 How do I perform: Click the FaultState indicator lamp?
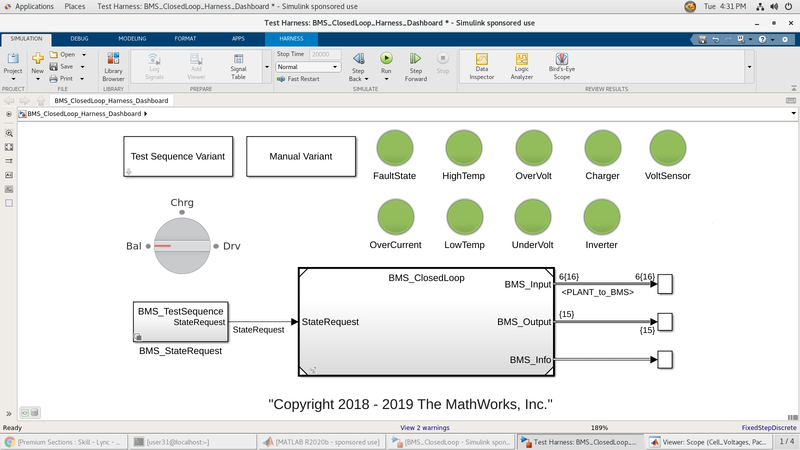pyautogui.click(x=395, y=150)
